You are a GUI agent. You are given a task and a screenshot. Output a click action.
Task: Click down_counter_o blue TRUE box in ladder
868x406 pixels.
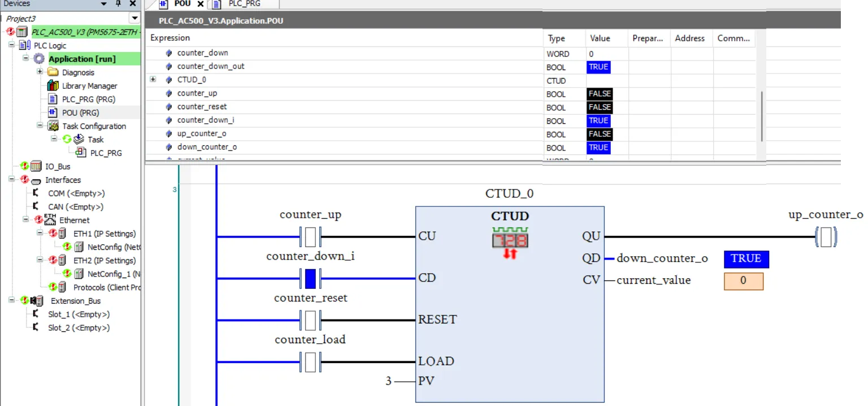746,259
